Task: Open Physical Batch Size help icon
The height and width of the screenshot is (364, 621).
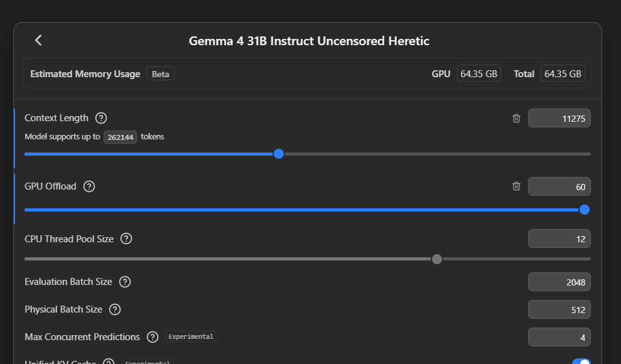Action: pyautogui.click(x=115, y=309)
